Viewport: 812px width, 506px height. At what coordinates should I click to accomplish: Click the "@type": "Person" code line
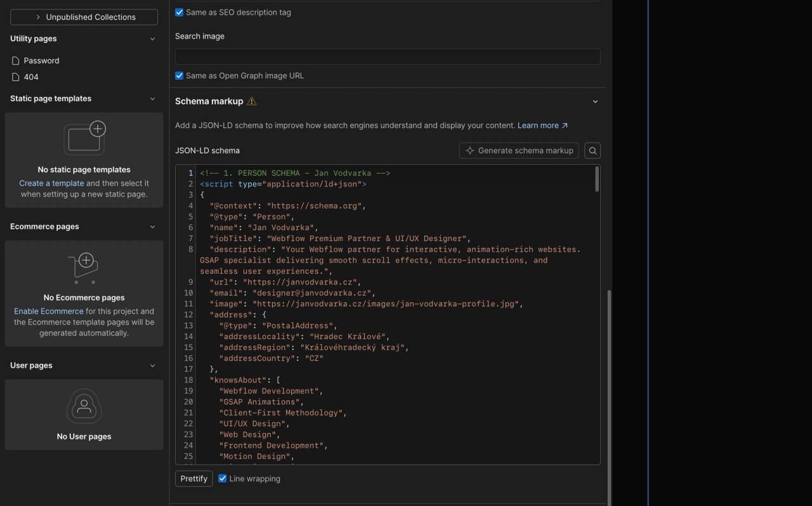(252, 217)
